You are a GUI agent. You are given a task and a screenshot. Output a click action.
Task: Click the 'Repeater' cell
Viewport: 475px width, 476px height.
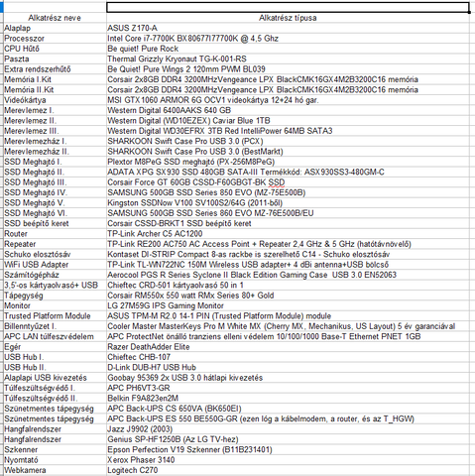(x=55, y=244)
